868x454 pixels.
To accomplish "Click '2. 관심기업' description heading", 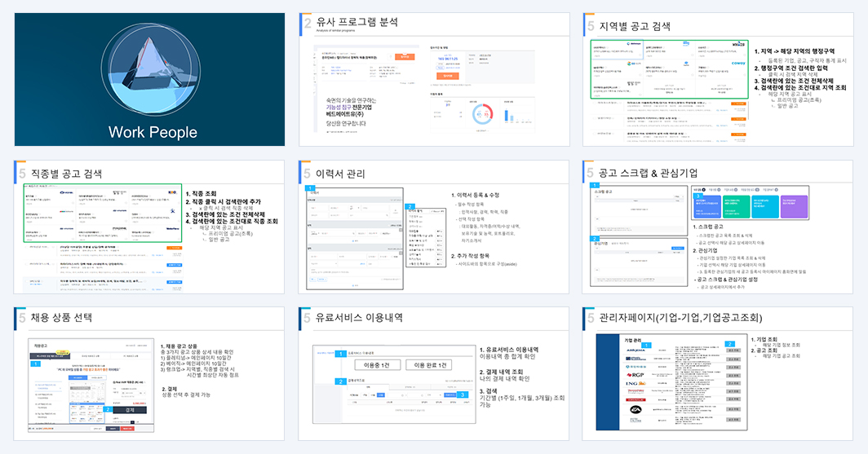I will pos(705,250).
